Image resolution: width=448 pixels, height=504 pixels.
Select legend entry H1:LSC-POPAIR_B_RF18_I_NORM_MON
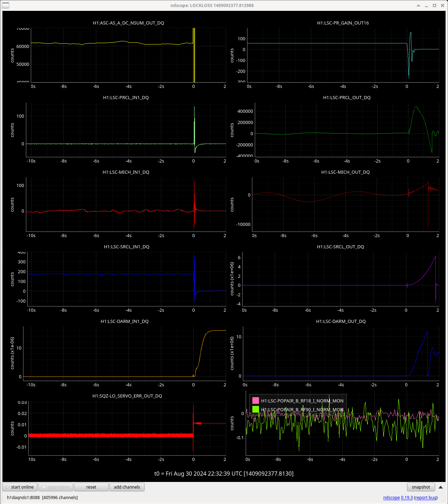click(302, 401)
